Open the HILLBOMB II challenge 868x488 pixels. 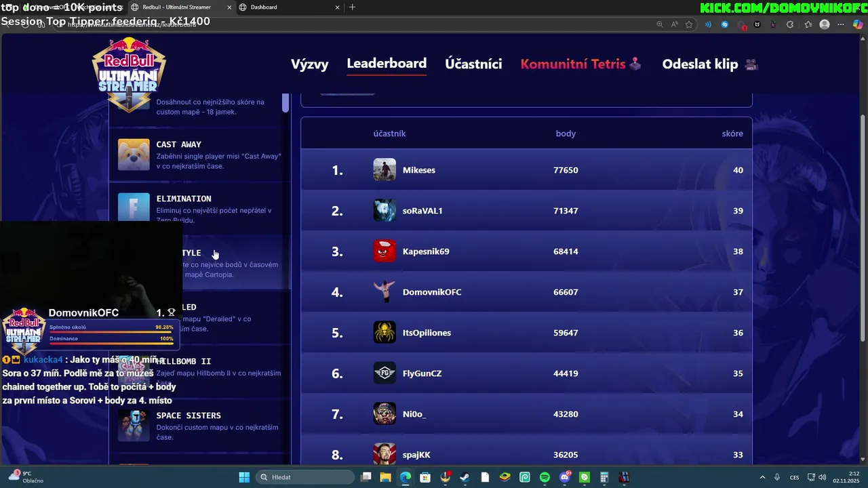pyautogui.click(x=184, y=361)
